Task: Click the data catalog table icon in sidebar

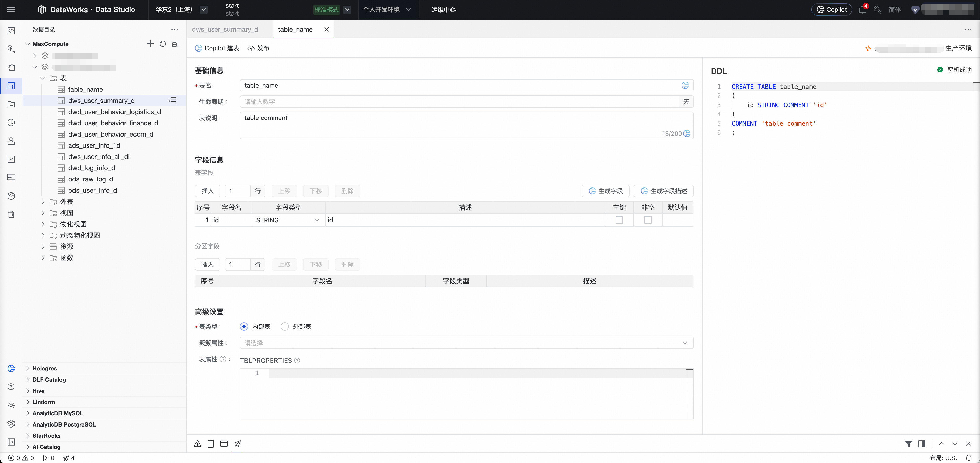Action: (11, 86)
